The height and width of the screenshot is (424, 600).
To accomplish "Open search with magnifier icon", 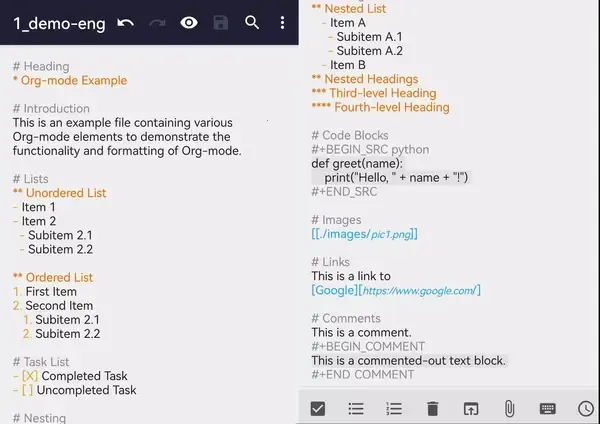I will tap(252, 23).
